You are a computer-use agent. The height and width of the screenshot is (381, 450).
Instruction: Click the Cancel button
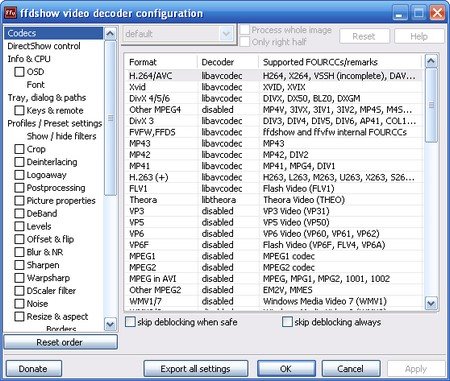point(350,369)
